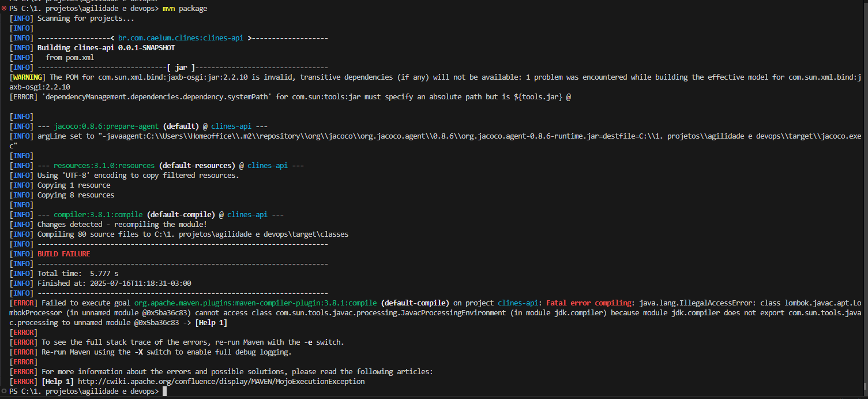Click "Building clines-api 0.0.1-SNAPSHOT" text
This screenshot has width=868, height=399.
(106, 48)
